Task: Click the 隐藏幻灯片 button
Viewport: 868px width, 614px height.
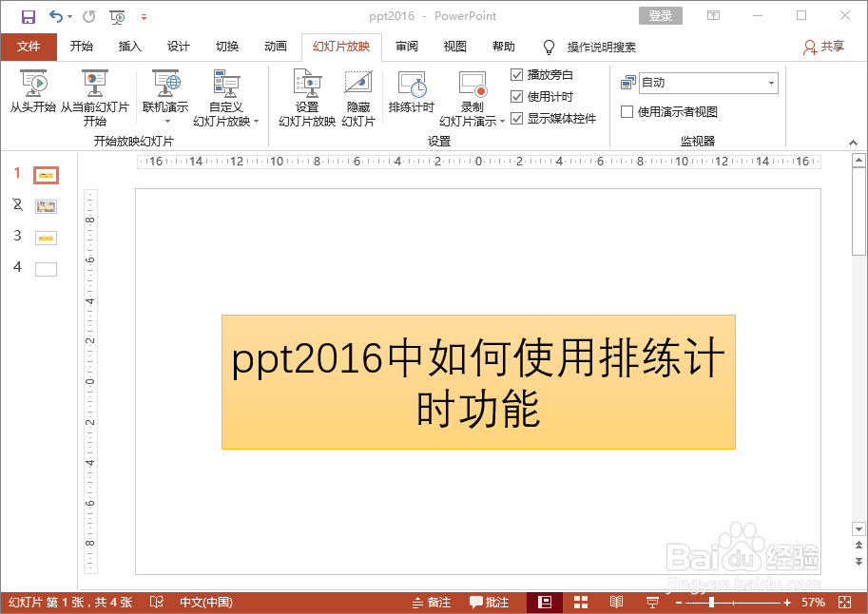Action: coord(358,98)
